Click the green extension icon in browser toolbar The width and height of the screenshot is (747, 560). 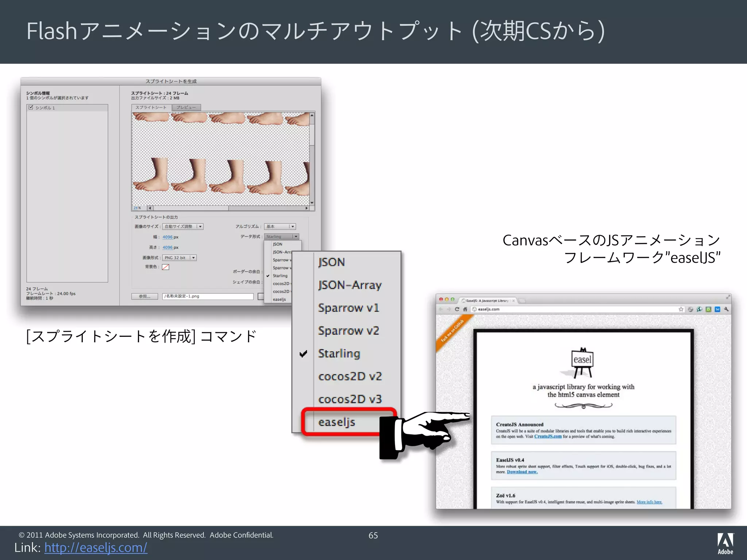click(x=708, y=309)
